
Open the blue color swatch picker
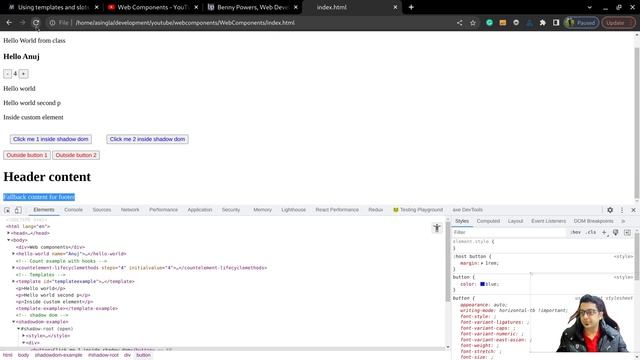pos(482,284)
